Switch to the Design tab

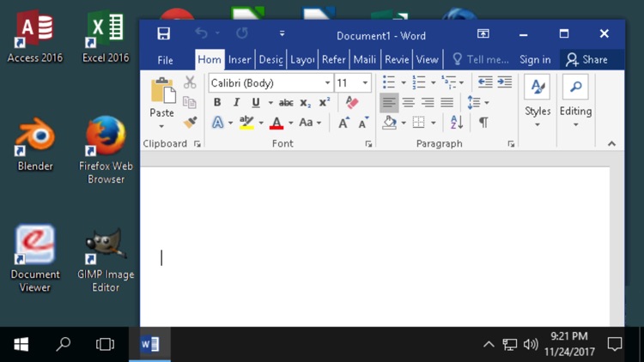point(270,59)
